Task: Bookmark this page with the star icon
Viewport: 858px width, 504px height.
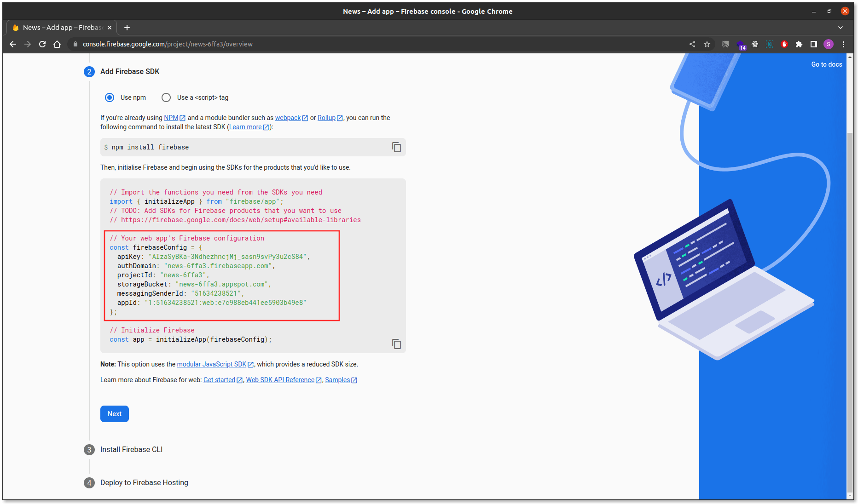Action: point(707,44)
